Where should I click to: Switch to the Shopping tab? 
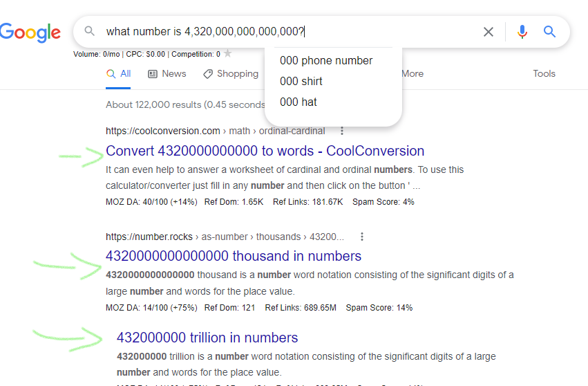pyautogui.click(x=231, y=73)
